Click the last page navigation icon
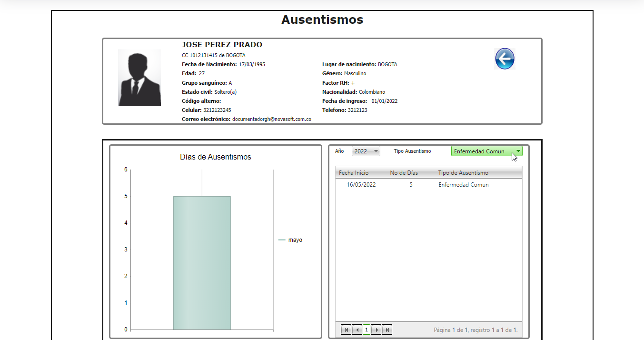Viewport: 644px width, 340px height. point(386,329)
